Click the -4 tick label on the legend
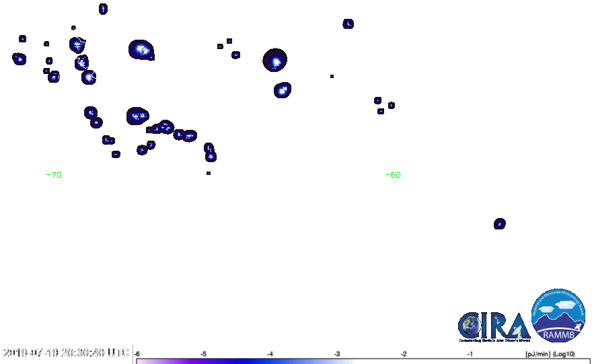Screen dimensions: 592x364 270,353
